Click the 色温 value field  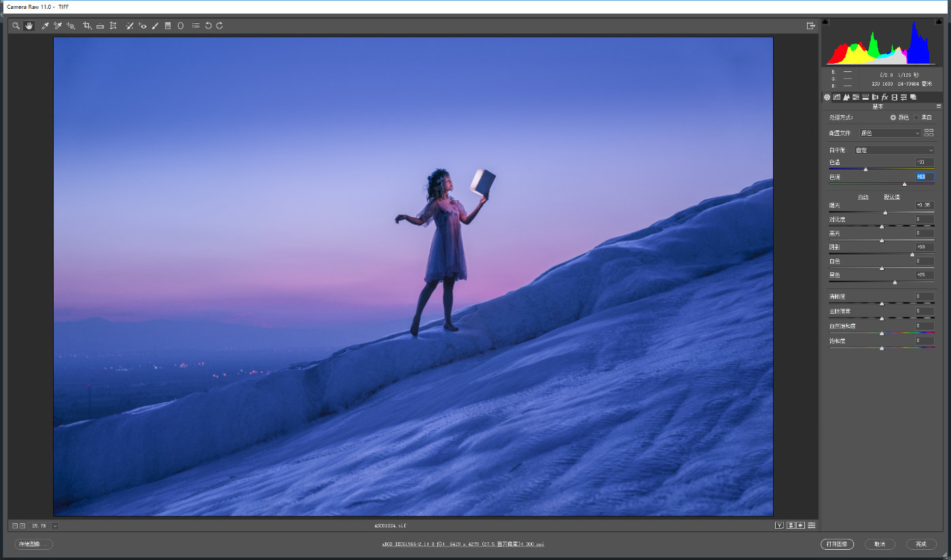pyautogui.click(x=925, y=162)
